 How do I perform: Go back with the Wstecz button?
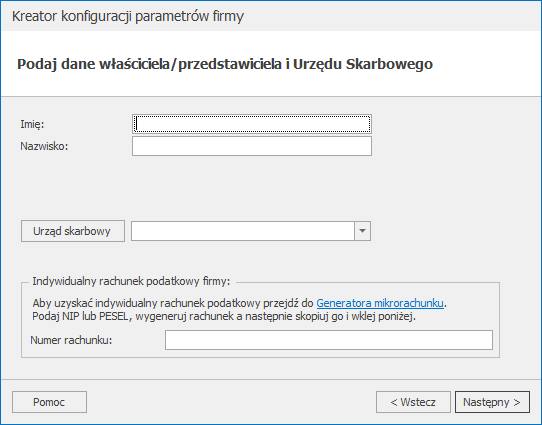click(x=413, y=402)
